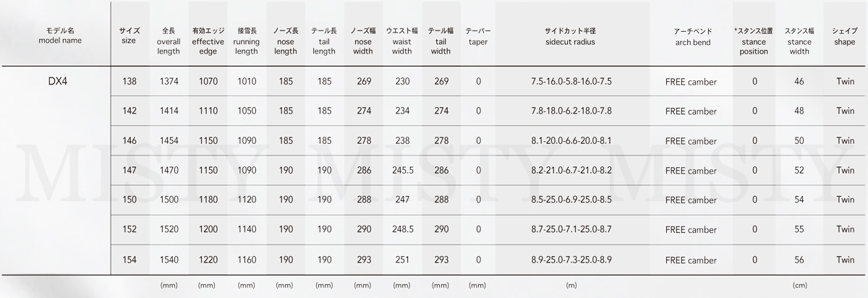The width and height of the screenshot is (868, 298).
Task: Click the shape column header
Action: tap(845, 37)
